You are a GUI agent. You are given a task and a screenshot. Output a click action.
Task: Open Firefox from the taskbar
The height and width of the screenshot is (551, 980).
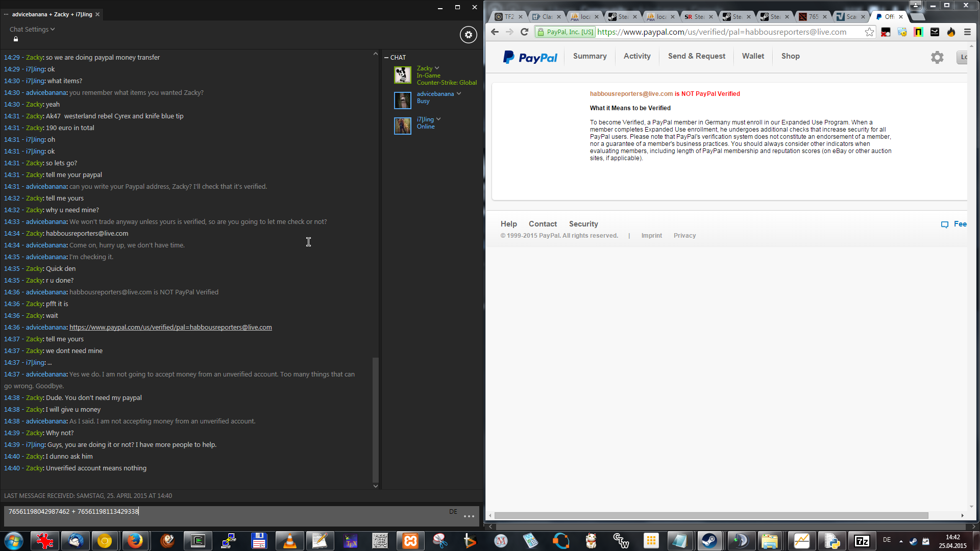(x=135, y=541)
